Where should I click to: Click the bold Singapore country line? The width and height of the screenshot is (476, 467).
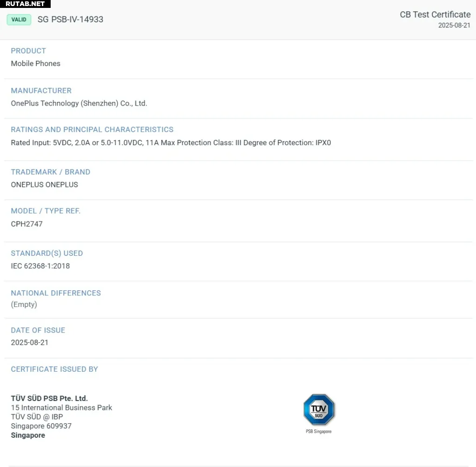point(28,435)
